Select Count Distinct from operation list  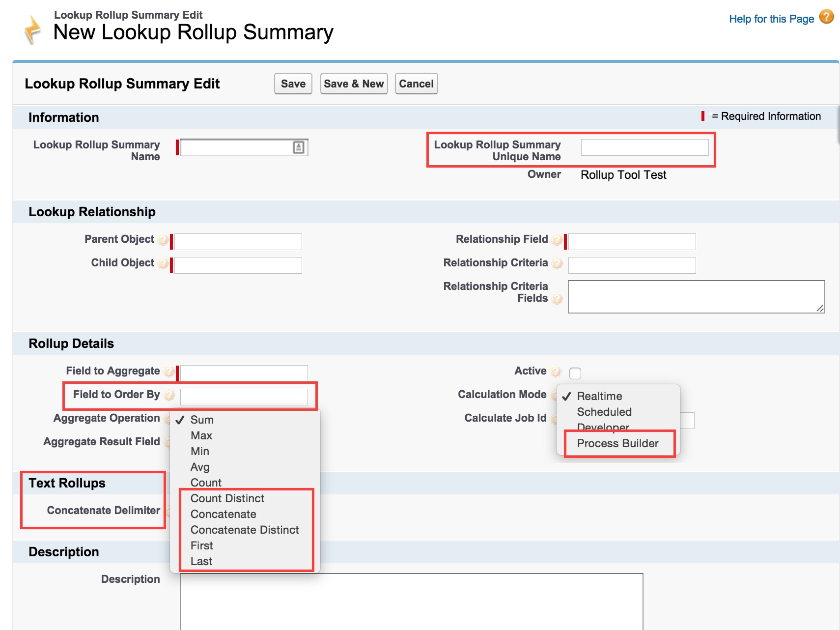coord(227,498)
